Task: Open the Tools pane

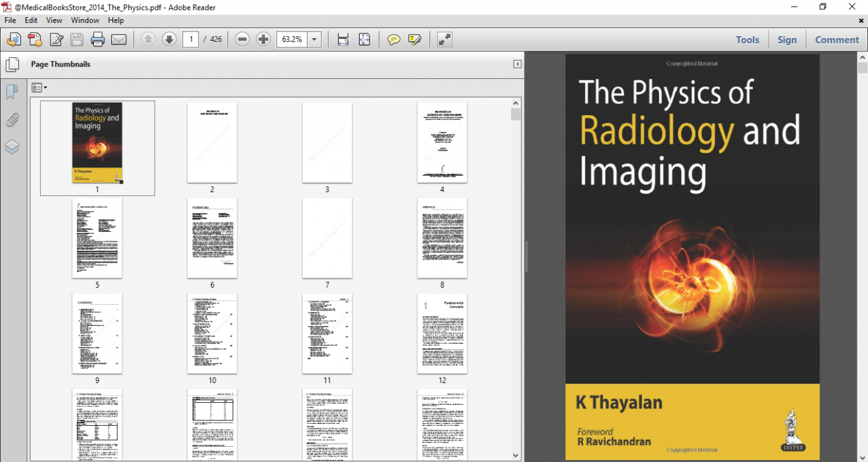Action: pos(748,39)
